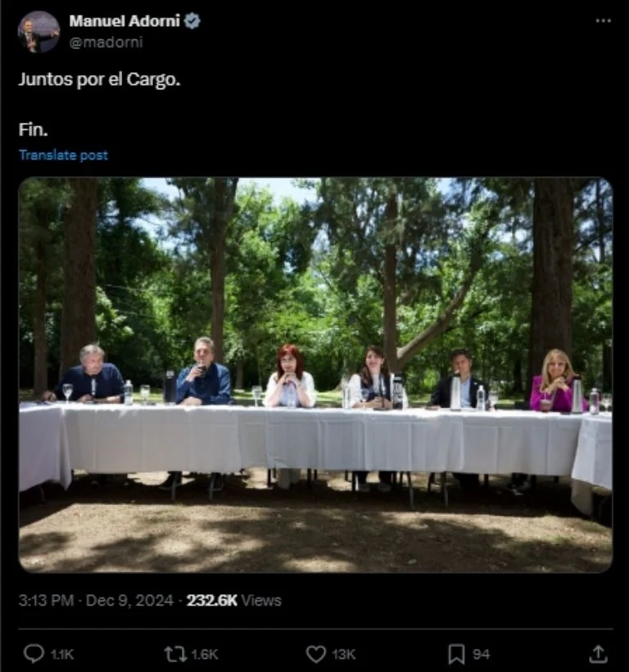Open the three-dot more options menu
The height and width of the screenshot is (672, 629).
tap(603, 21)
